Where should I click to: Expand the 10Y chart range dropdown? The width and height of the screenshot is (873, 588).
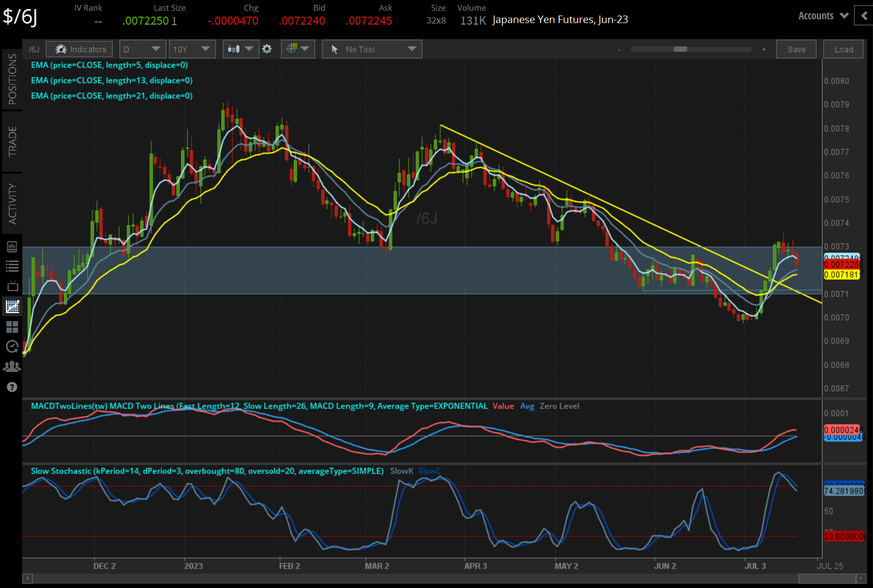(x=192, y=49)
